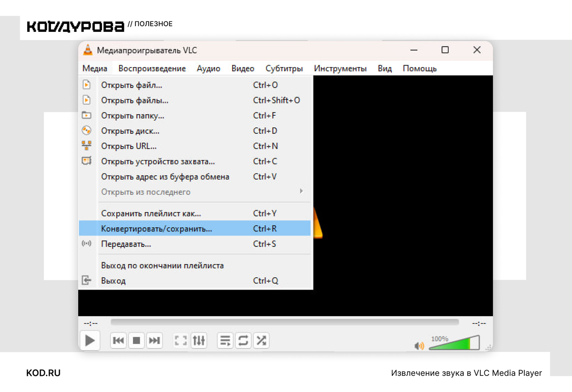
Task: Open the Видео menu
Action: pos(243,68)
